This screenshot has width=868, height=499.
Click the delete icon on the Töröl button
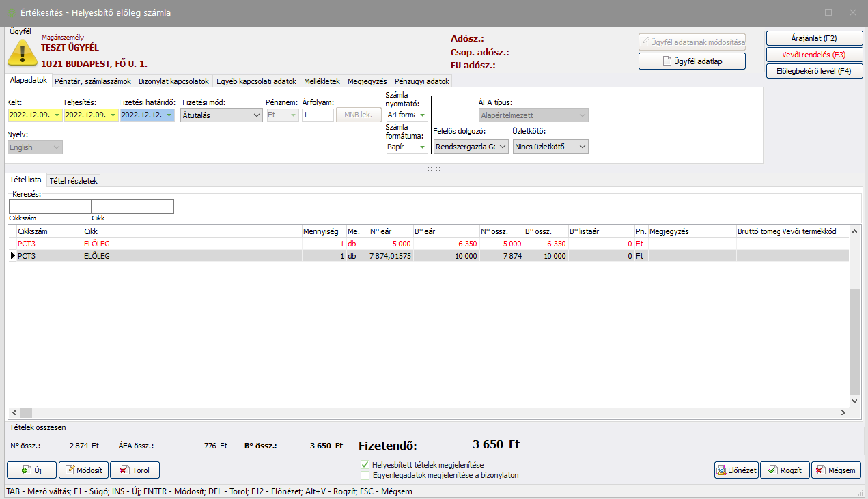[124, 470]
